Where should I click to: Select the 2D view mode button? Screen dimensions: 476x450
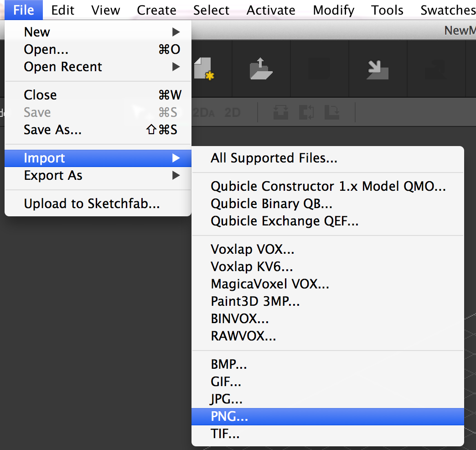233,113
